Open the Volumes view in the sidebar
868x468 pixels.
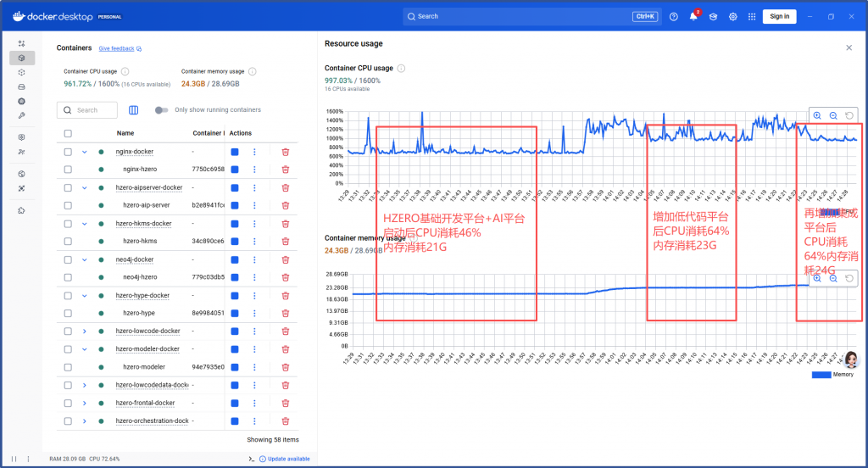(x=22, y=86)
